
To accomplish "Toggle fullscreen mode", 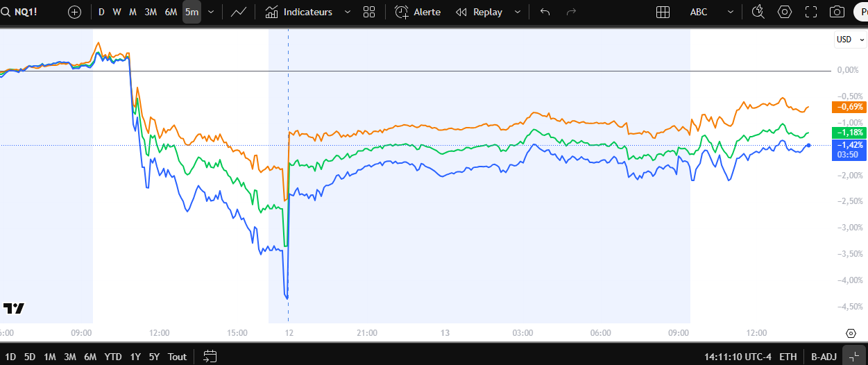I will (811, 12).
